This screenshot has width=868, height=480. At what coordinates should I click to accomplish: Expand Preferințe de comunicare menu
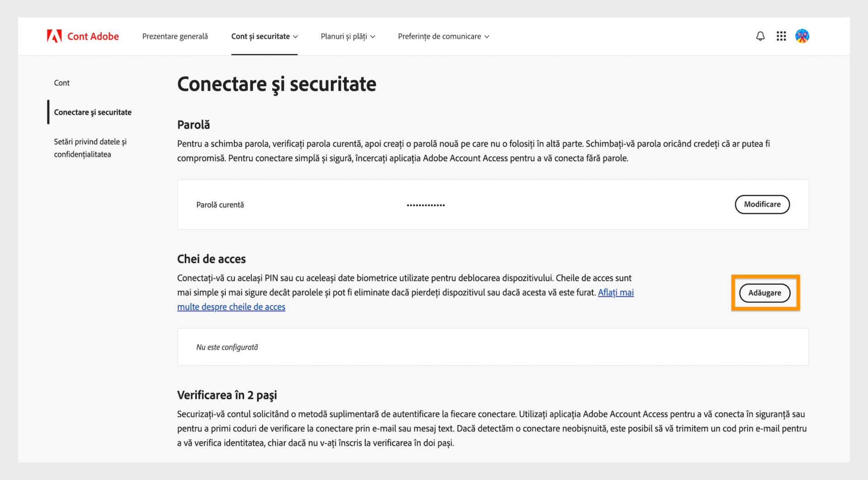click(443, 36)
